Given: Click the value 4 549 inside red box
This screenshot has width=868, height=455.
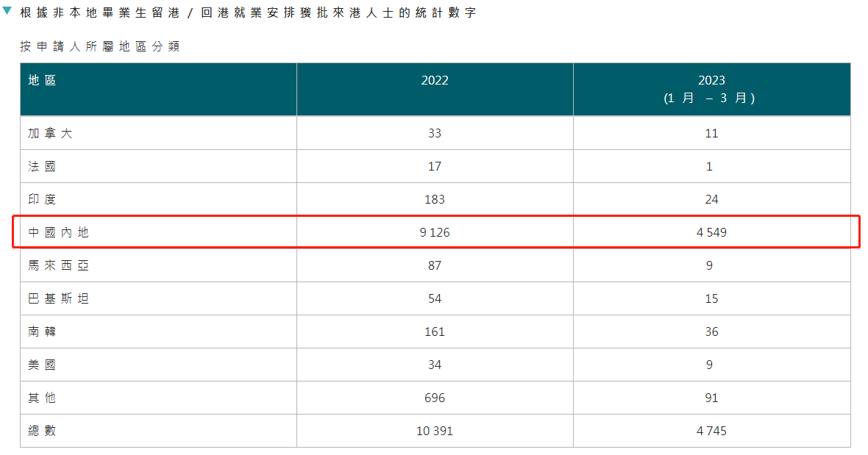Looking at the screenshot, I should [711, 232].
